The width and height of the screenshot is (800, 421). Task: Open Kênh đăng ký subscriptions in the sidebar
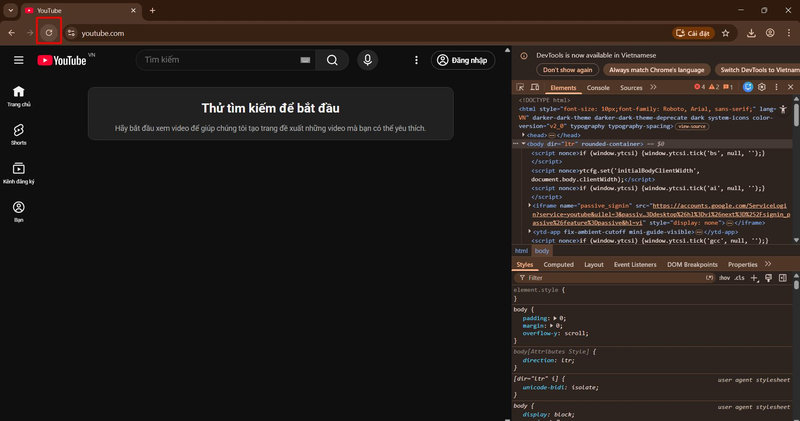click(19, 173)
